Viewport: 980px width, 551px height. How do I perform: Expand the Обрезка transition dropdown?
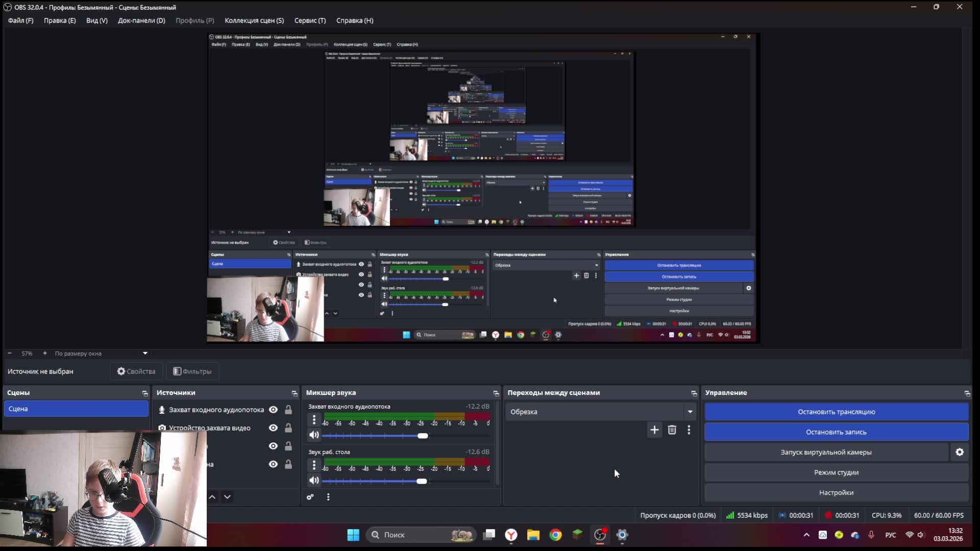[690, 412]
